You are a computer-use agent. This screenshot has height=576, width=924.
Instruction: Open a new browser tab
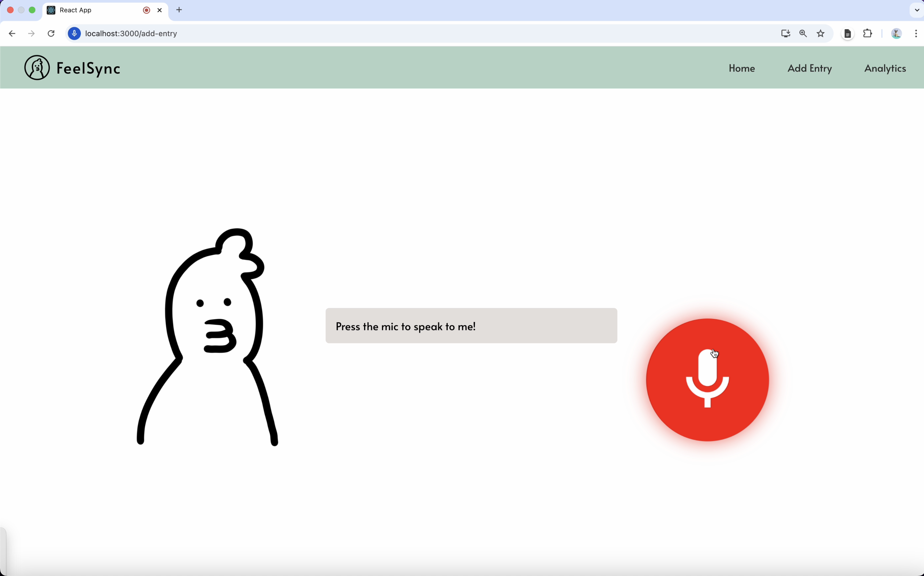179,10
